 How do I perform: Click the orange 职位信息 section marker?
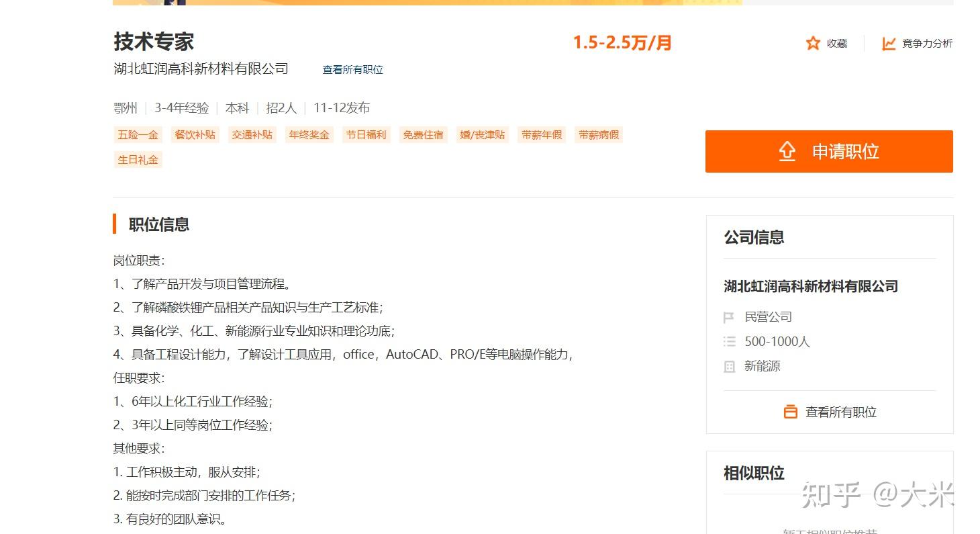(114, 224)
